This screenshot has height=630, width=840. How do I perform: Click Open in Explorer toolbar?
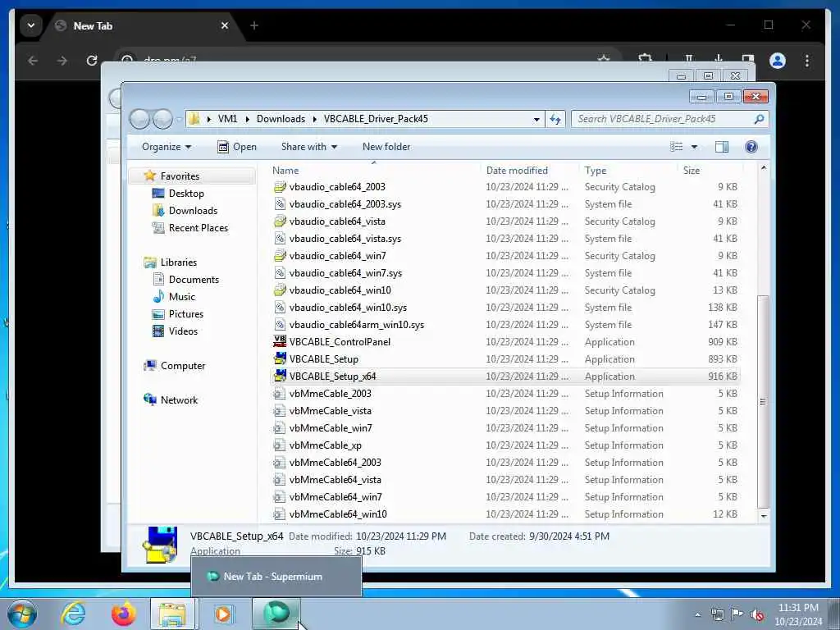(x=237, y=147)
